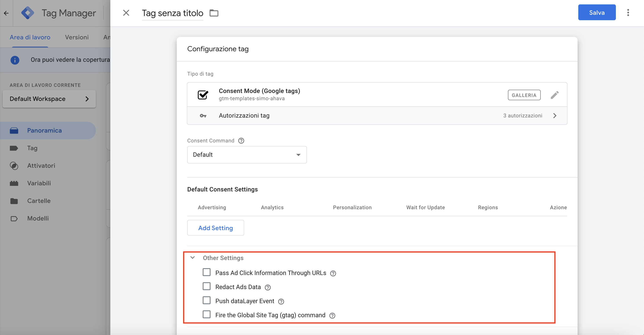The height and width of the screenshot is (335, 644).
Task: Enable Pass Ad Click Information Through URLs
Action: [x=207, y=272]
